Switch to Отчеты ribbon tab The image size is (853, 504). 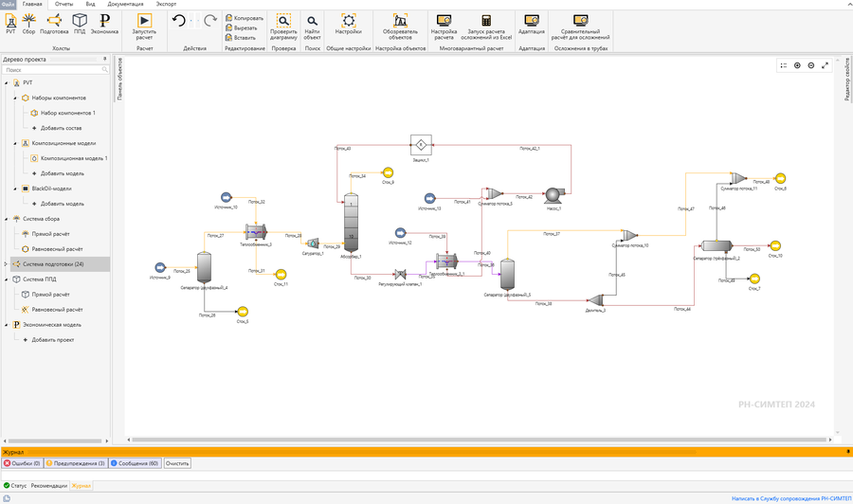[x=64, y=4]
